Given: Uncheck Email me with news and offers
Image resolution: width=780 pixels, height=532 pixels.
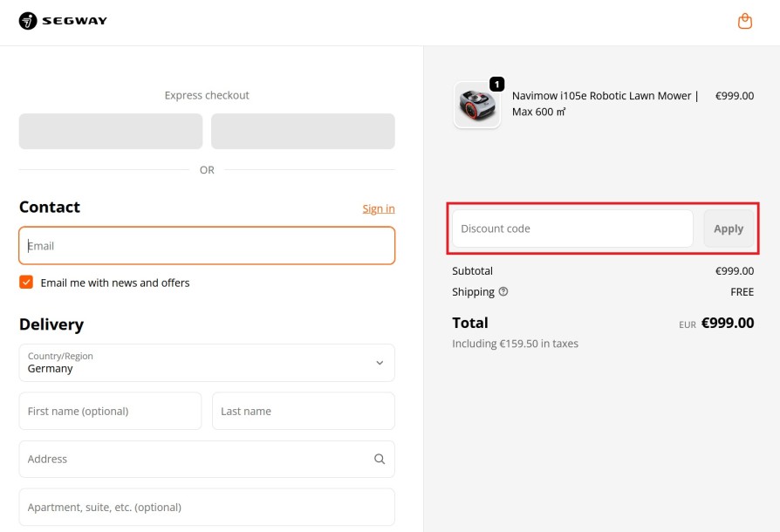Looking at the screenshot, I should point(26,283).
